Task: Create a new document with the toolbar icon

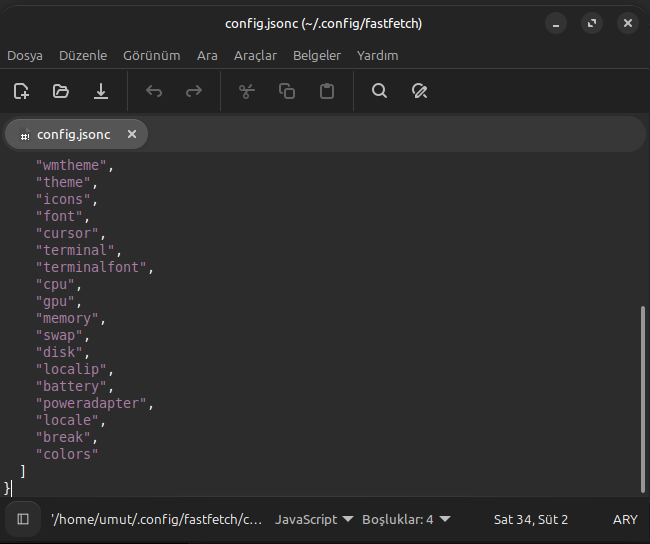Action: (21, 91)
